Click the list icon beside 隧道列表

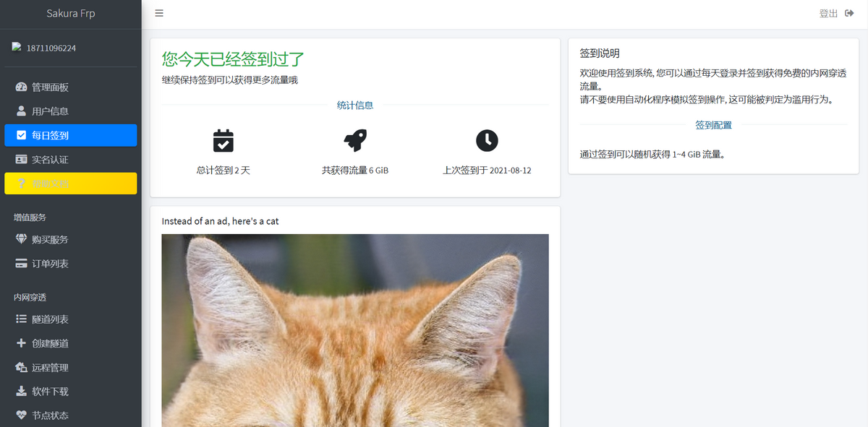point(21,319)
